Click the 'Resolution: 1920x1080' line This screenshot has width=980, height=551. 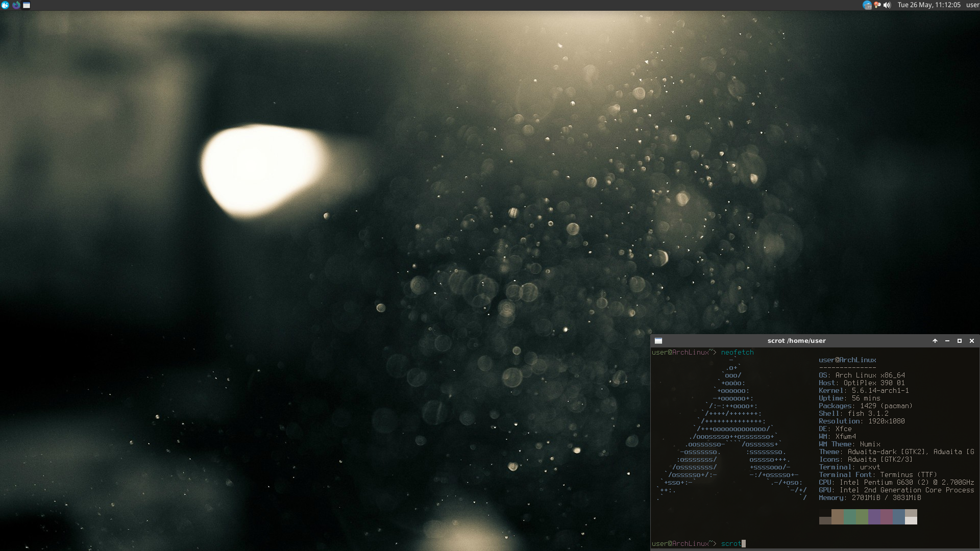click(x=862, y=421)
